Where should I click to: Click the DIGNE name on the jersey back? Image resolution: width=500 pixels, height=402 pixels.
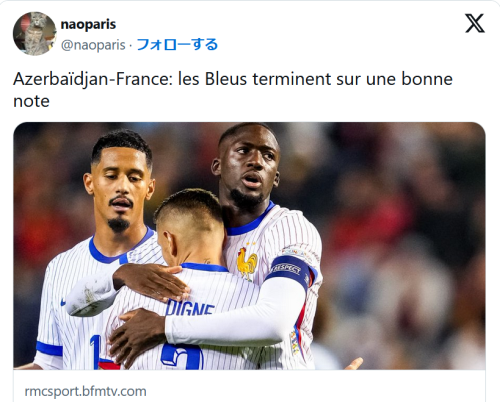(190, 308)
